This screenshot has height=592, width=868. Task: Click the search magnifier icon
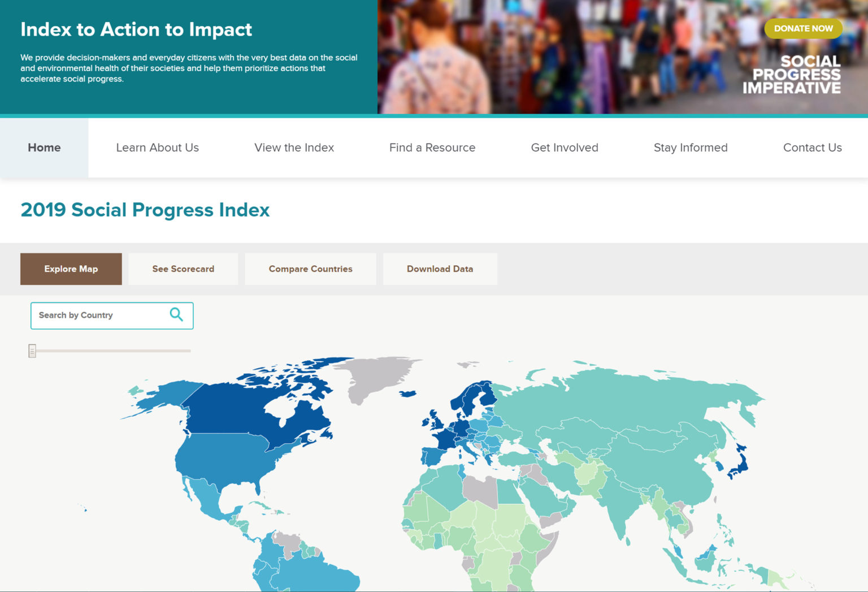[x=176, y=315]
